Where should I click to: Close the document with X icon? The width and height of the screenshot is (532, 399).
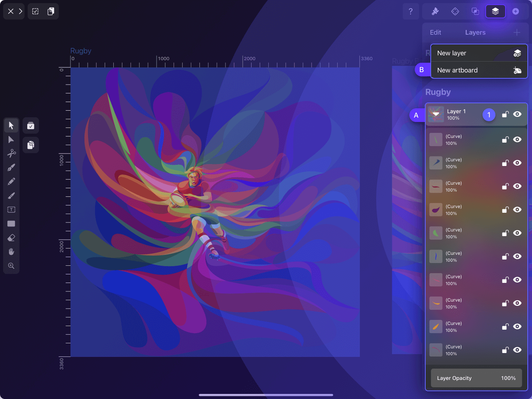11,11
